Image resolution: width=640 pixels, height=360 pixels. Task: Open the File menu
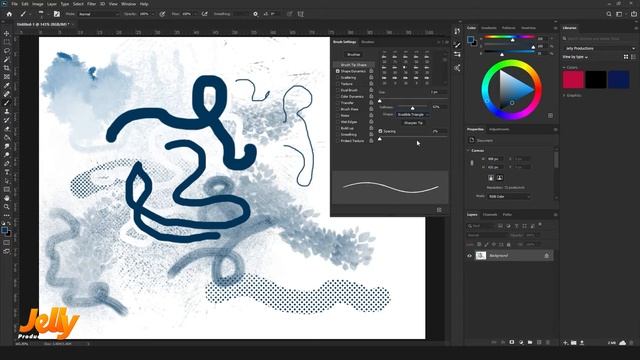pyautogui.click(x=14, y=4)
